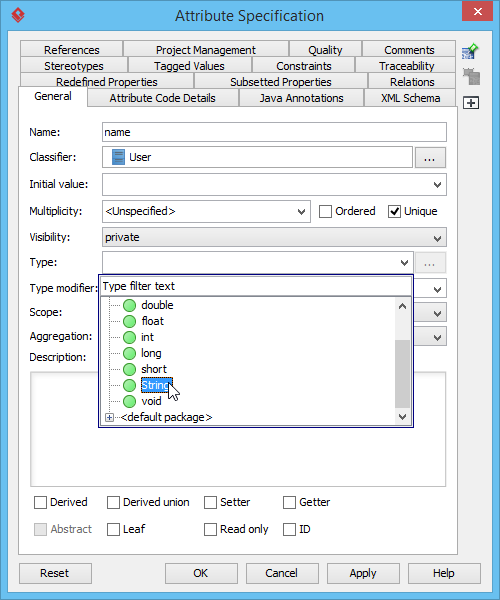This screenshot has height=600, width=500.
Task: Click the green circle icon beside int
Action: (x=129, y=338)
